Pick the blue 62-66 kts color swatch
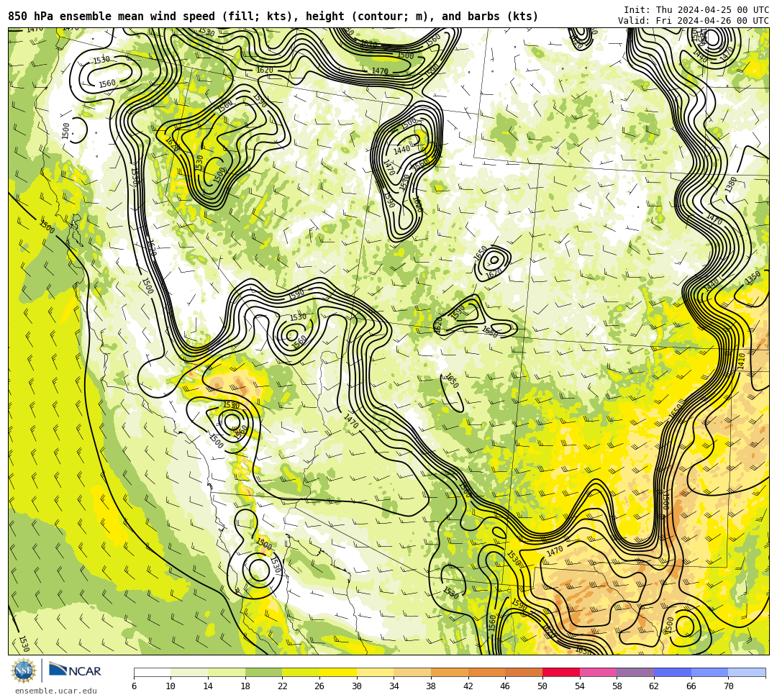The width and height of the screenshot is (777, 700). point(673,672)
